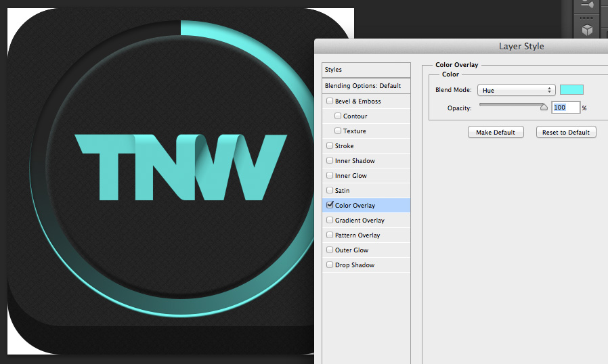Select the Outer Glow style label
The height and width of the screenshot is (364, 608).
click(351, 250)
